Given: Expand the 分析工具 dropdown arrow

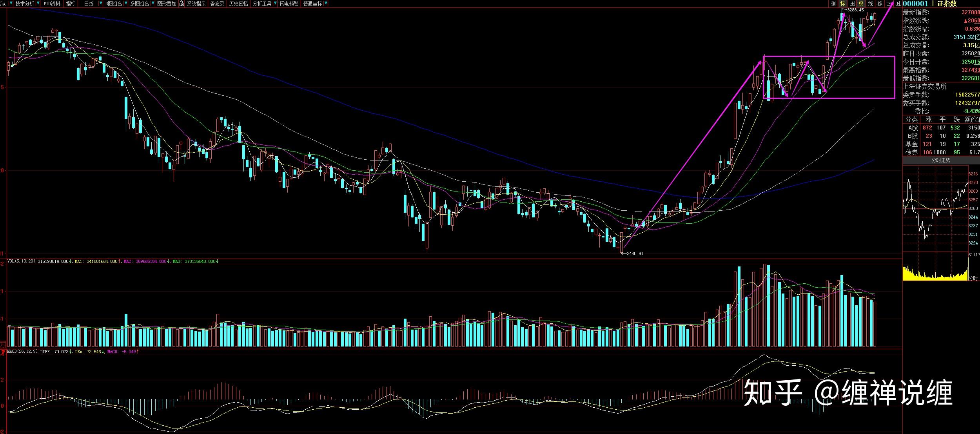Looking at the screenshot, I should pos(275,3).
